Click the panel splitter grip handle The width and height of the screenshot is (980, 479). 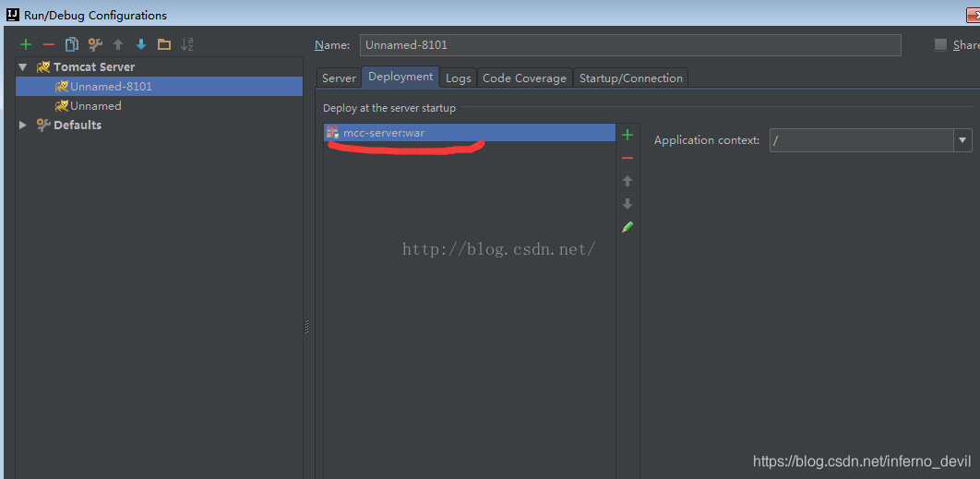(x=306, y=327)
